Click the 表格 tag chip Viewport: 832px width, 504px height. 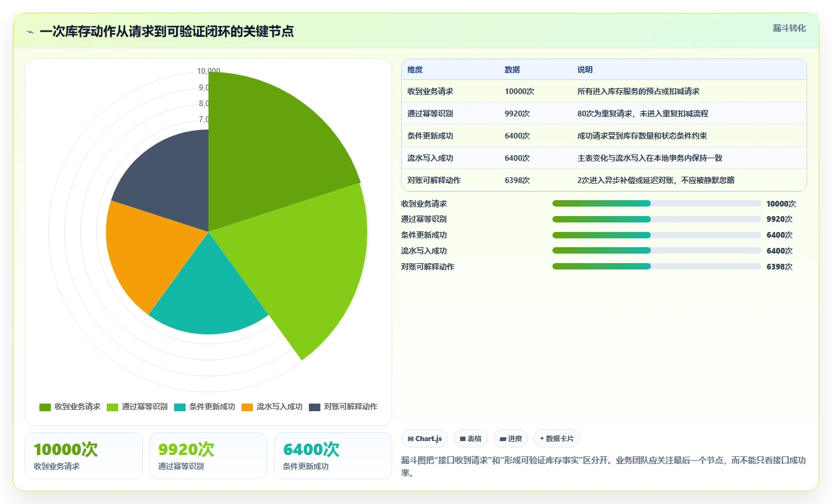coord(470,439)
